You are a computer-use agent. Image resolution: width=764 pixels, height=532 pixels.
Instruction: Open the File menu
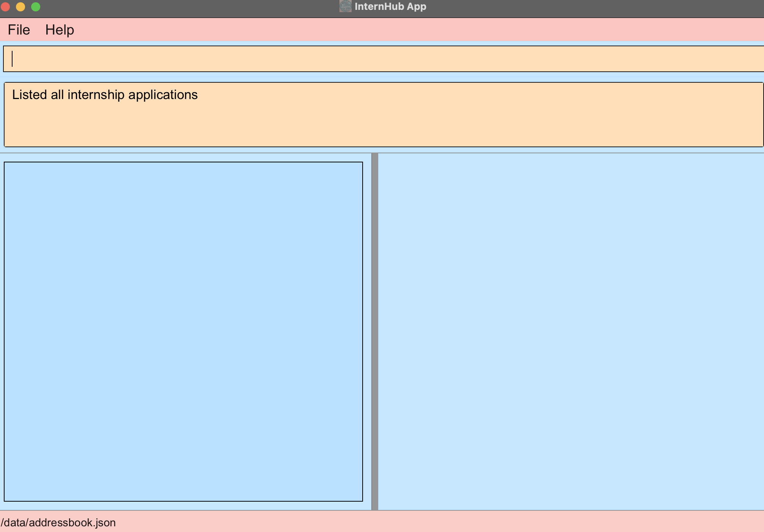pos(19,30)
